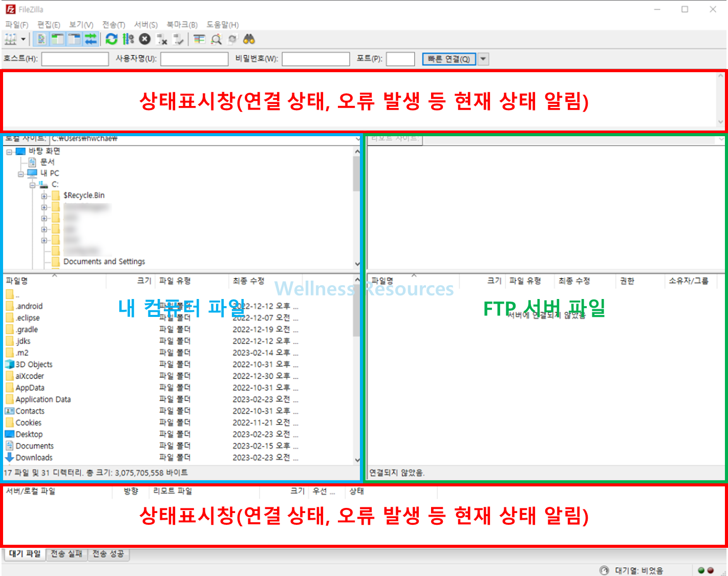Disconnect from the current server
The image size is (728, 576).
162,39
